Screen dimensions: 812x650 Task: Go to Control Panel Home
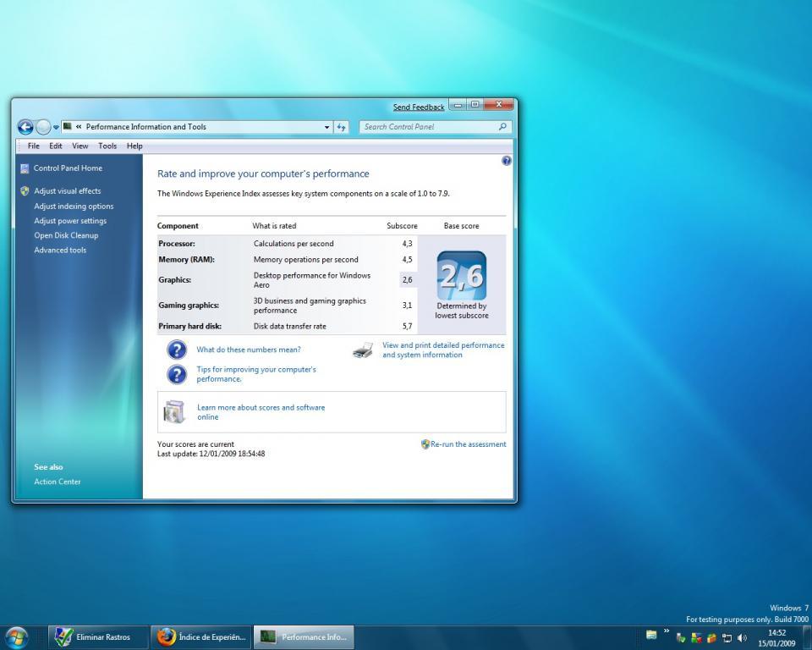(68, 168)
